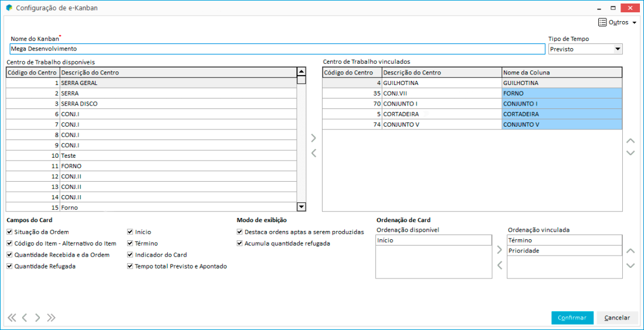Click Nome da Coluna column header
This screenshot has width=644, height=330.
click(x=562, y=72)
